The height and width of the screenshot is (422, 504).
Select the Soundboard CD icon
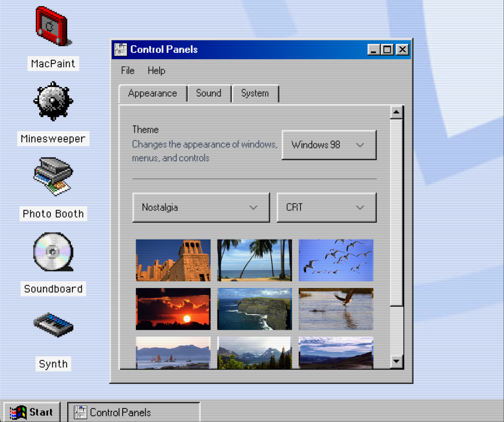(x=53, y=252)
